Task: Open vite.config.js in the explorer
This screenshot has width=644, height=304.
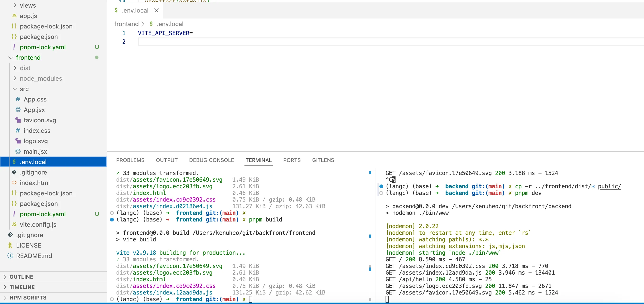Action: [x=53, y=225]
